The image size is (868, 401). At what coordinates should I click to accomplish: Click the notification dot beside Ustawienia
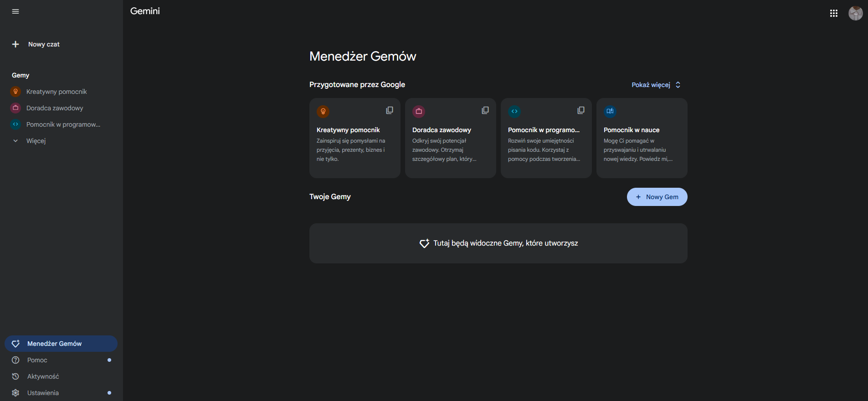click(x=109, y=393)
